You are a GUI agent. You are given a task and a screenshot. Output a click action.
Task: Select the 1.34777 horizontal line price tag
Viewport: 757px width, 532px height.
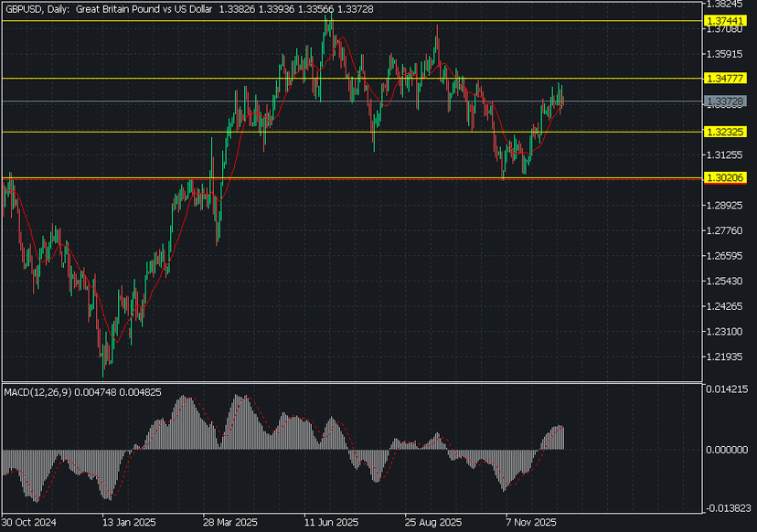pos(727,80)
